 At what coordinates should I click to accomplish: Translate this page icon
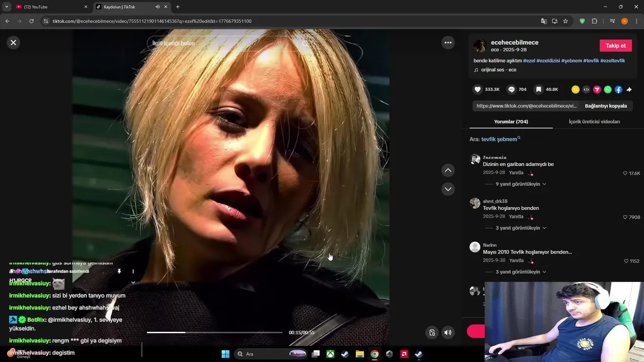click(544, 21)
